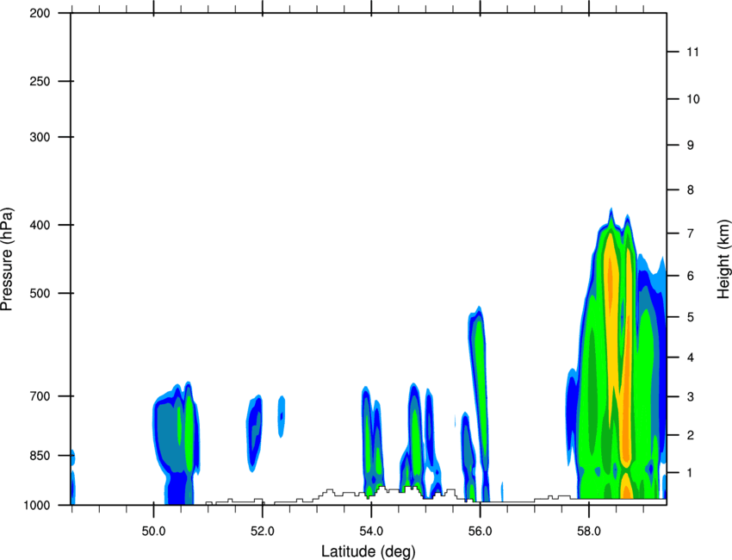Screen dimensions: 732x560
Task: Select the 1000 pressure tick label
Action: [37, 506]
